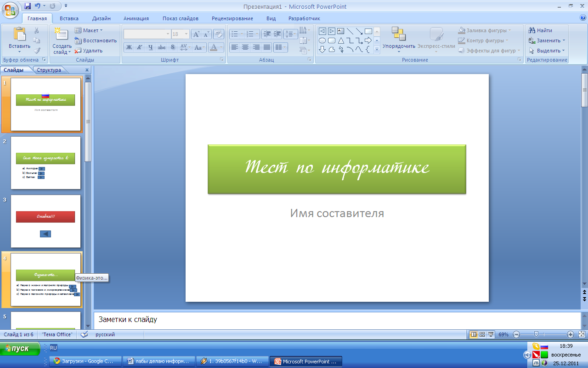Decrease list indent level
Screen dimensions: 588x368
pos(267,34)
